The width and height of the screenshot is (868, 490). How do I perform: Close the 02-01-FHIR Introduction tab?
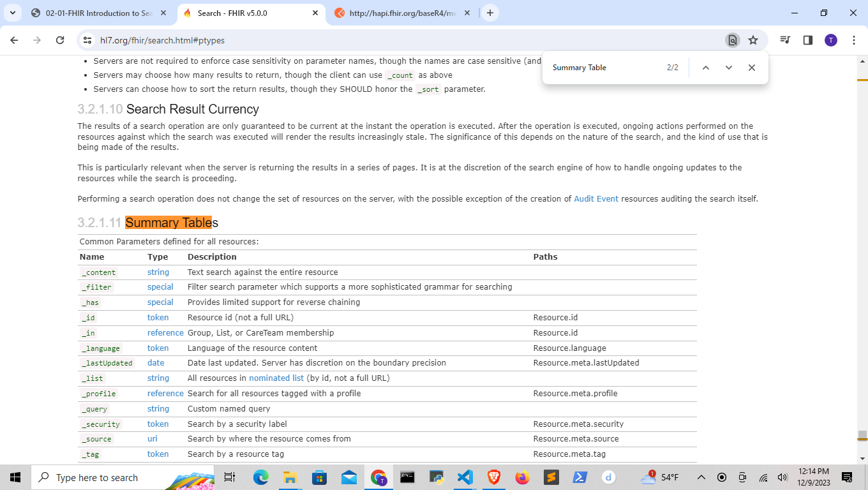(x=163, y=13)
